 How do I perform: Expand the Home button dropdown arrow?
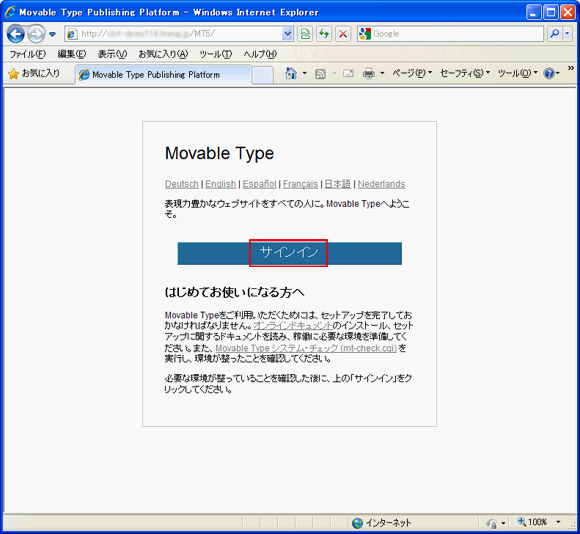(x=305, y=73)
